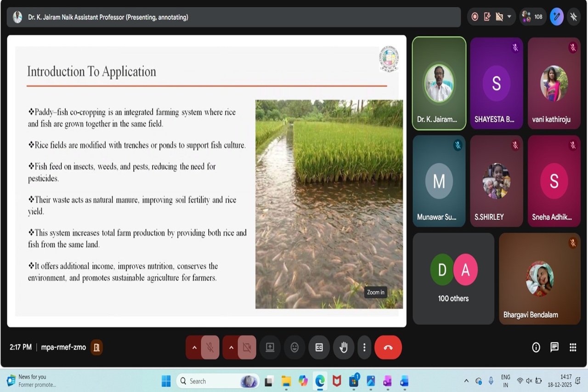The image size is (588, 392).
Task: Share your screen with Present now
Action: click(270, 347)
